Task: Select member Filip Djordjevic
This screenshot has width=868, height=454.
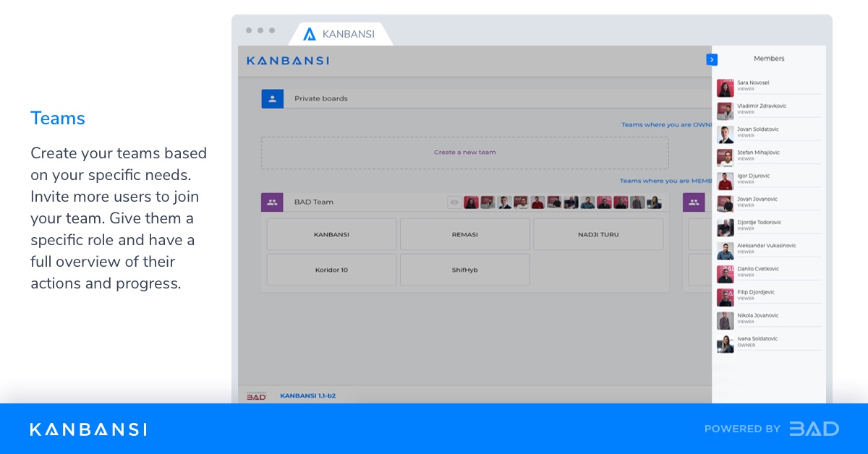Action: [769, 295]
